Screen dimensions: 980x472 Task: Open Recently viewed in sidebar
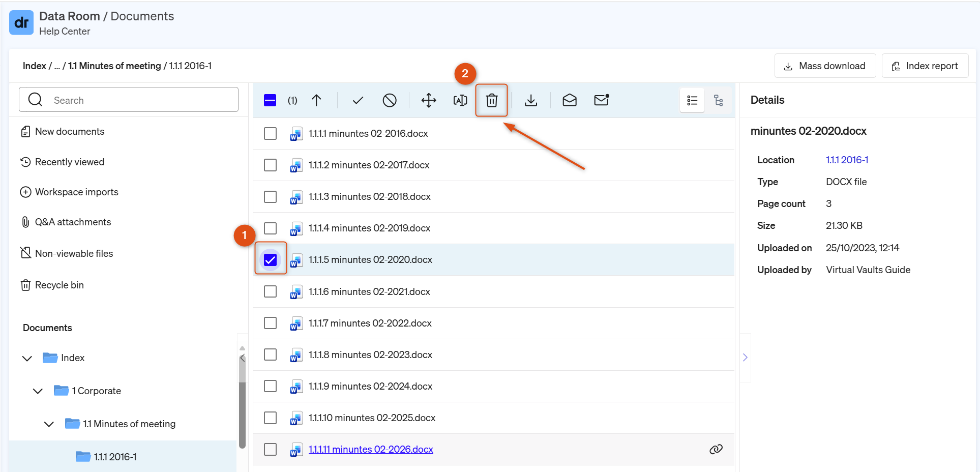pyautogui.click(x=62, y=162)
